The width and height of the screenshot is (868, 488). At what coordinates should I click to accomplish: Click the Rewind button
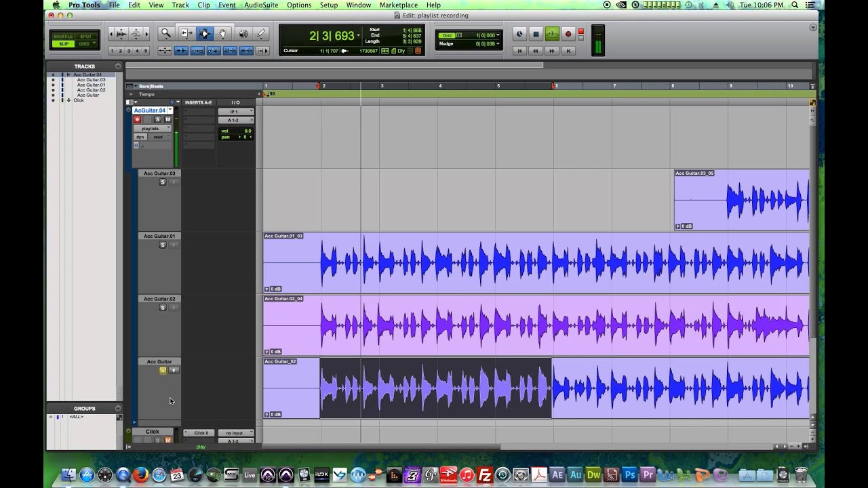pos(536,51)
